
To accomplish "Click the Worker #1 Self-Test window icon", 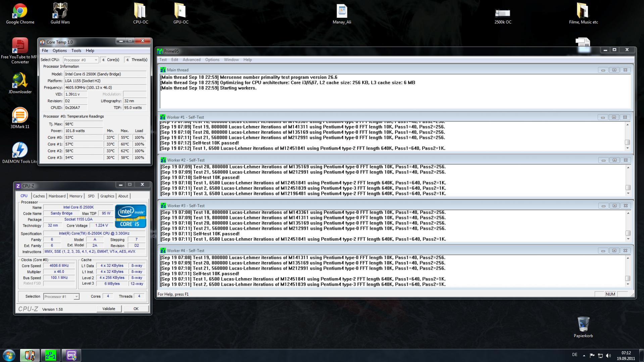I will click(163, 117).
